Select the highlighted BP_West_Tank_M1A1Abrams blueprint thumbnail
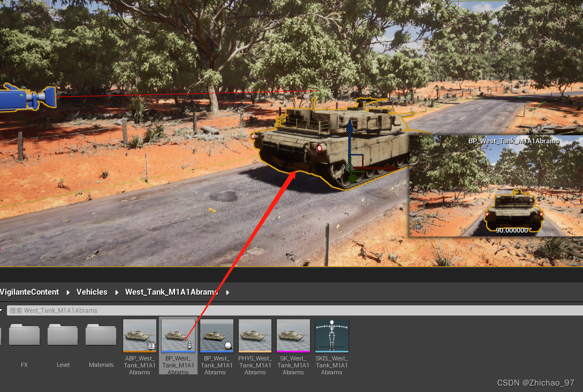 [x=178, y=335]
